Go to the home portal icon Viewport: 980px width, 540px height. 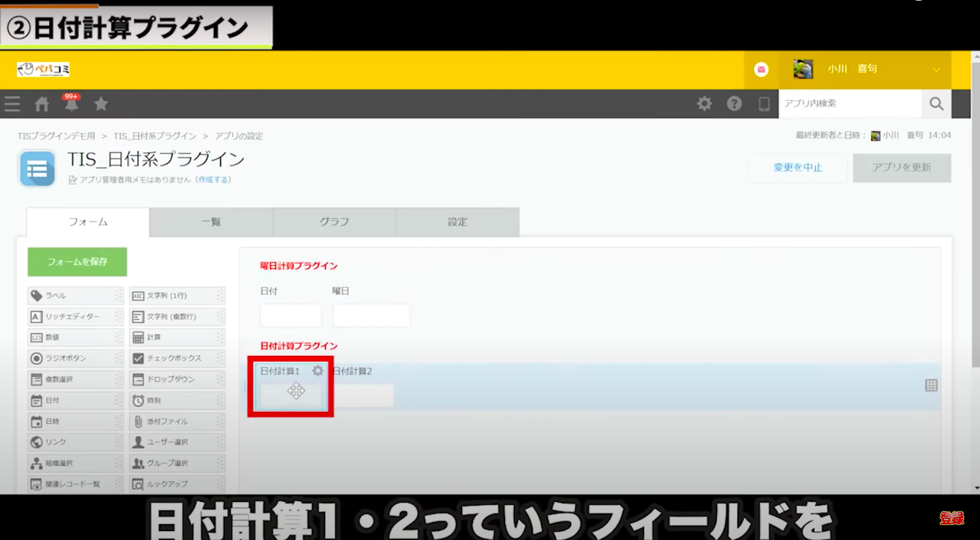(42, 104)
